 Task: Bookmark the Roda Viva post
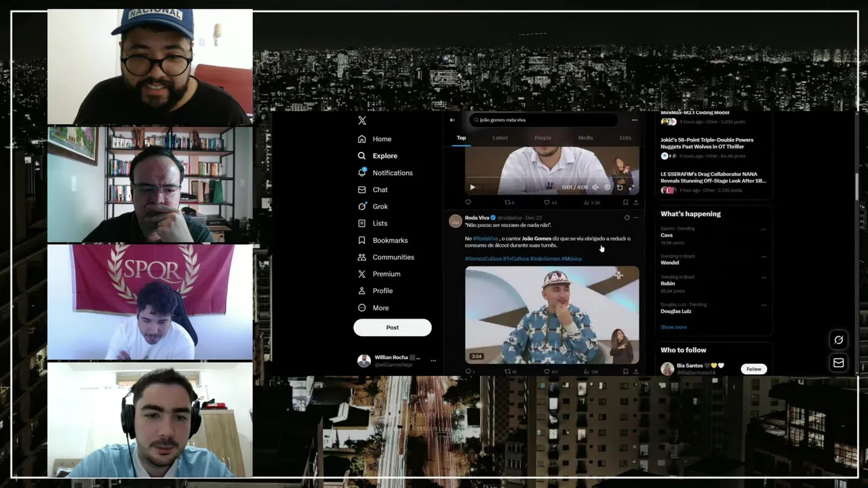pyautogui.click(x=625, y=371)
